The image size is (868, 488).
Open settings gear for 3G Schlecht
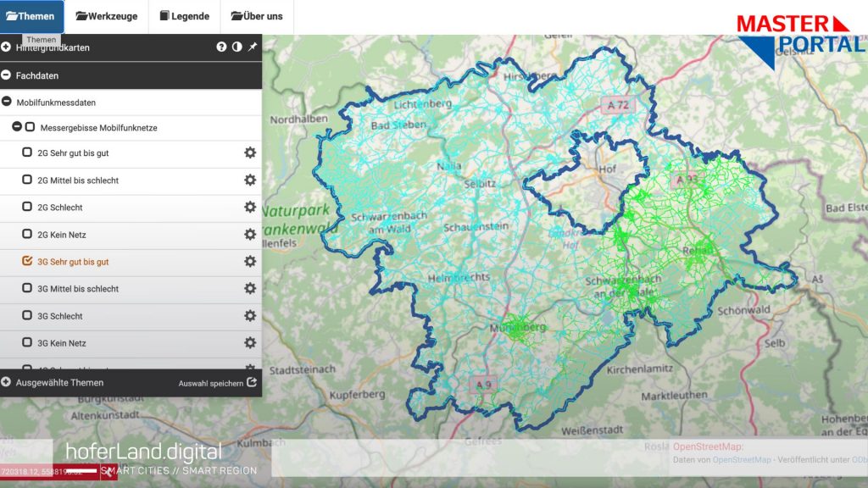250,315
